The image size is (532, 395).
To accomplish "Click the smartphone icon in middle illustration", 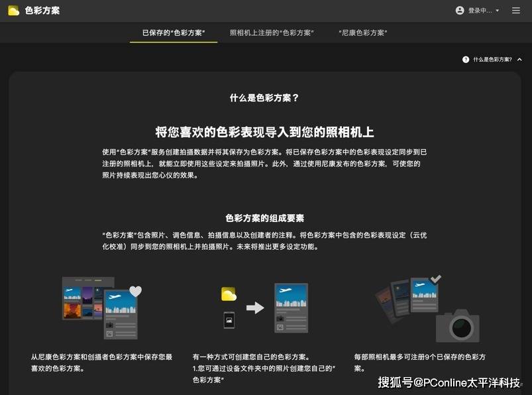I will [x=229, y=320].
